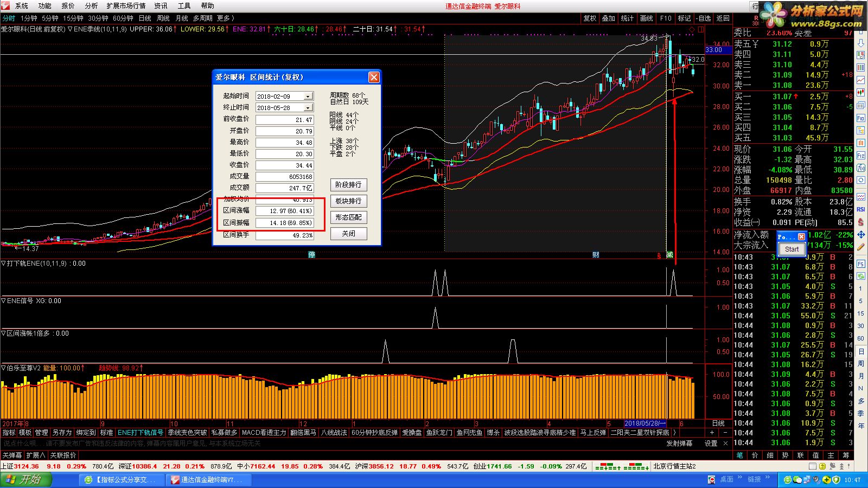This screenshot has width=868, height=488.
Task: Click the minus zoom button below chart
Action: (x=725, y=433)
